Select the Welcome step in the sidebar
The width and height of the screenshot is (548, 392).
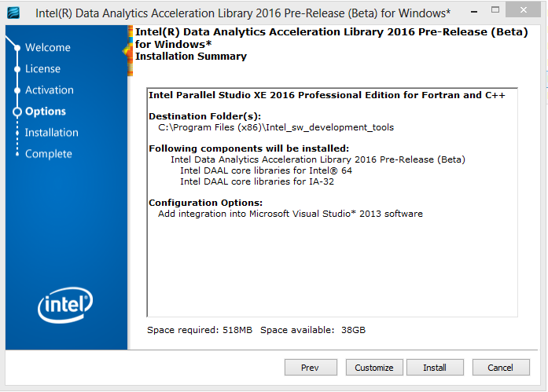pos(47,48)
